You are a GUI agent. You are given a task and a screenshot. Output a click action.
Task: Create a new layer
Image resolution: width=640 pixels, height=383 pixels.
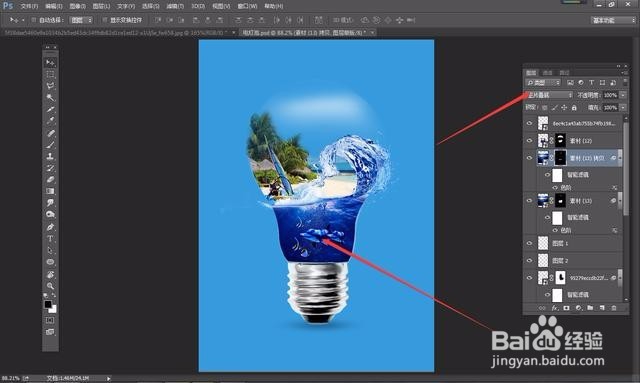602,308
